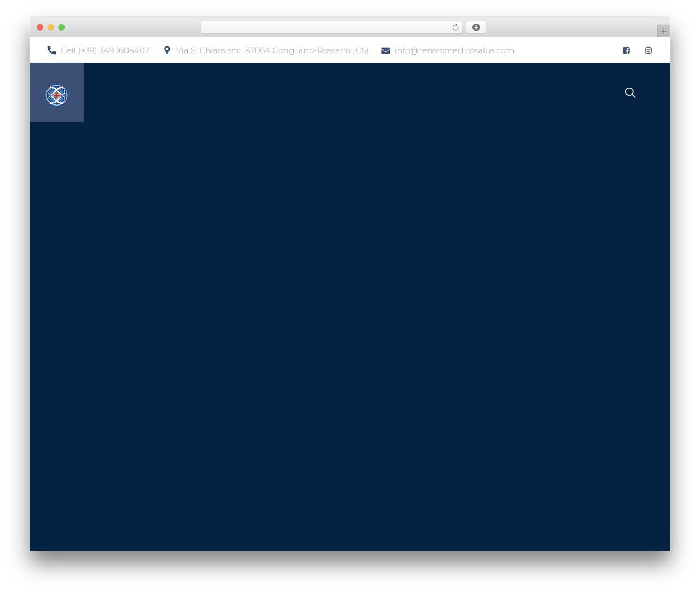Email info@centromedicosalus.com link
The width and height of the screenshot is (700, 593).
454,50
